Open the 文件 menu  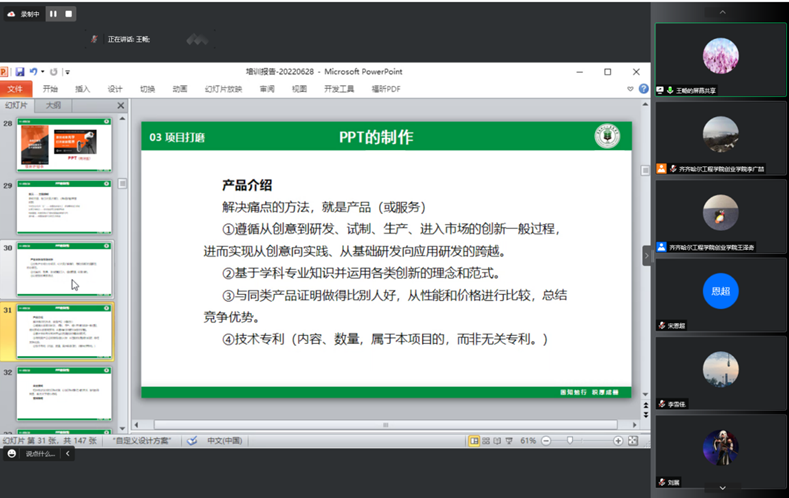15,89
